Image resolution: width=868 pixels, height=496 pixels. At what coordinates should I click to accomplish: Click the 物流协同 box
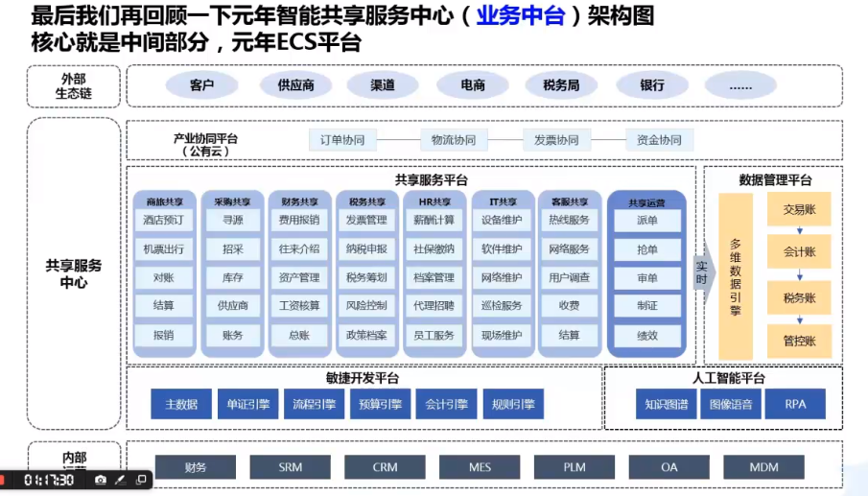coord(454,140)
